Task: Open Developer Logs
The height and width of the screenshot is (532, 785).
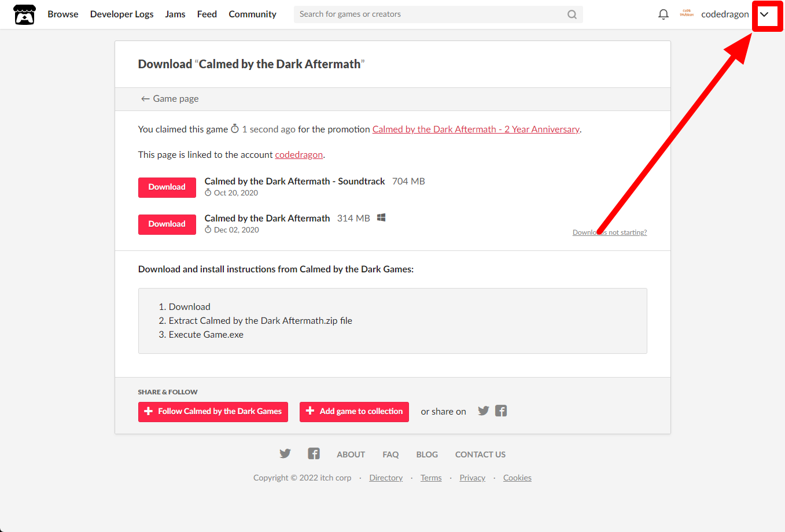Action: 122,14
